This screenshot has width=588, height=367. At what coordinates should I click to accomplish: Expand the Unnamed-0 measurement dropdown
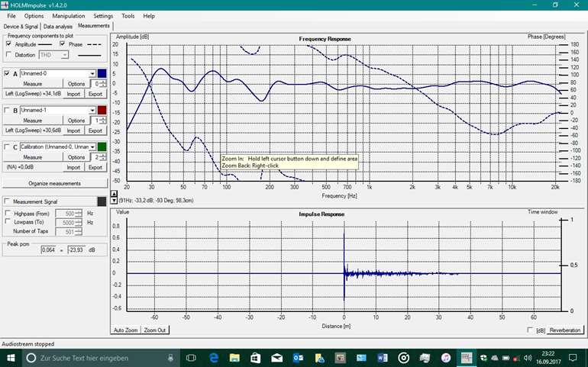[x=91, y=74]
